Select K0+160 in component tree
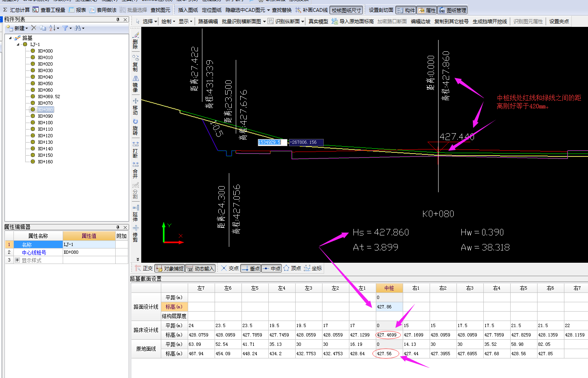Image resolution: width=588 pixels, height=378 pixels. (45, 162)
